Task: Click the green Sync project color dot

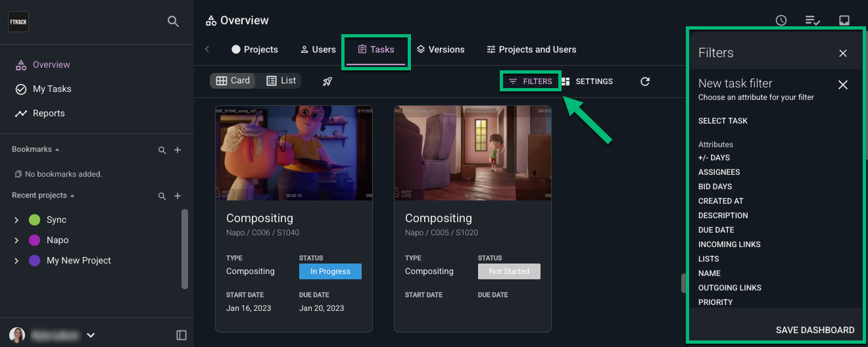Action: [35, 220]
